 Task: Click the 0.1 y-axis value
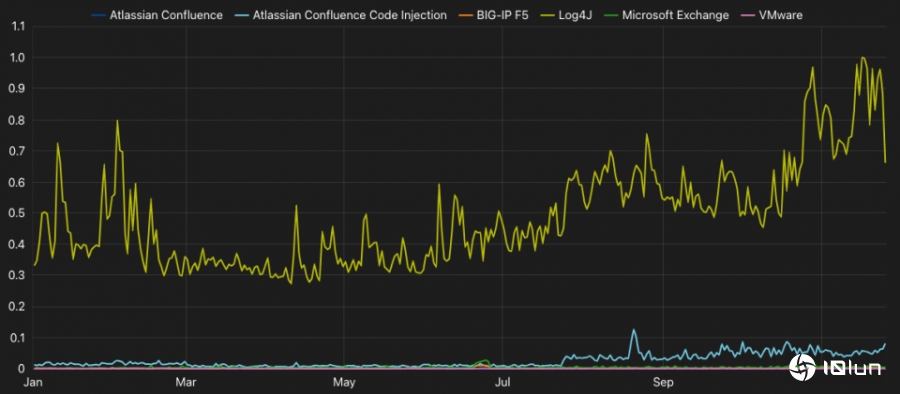tap(17, 338)
